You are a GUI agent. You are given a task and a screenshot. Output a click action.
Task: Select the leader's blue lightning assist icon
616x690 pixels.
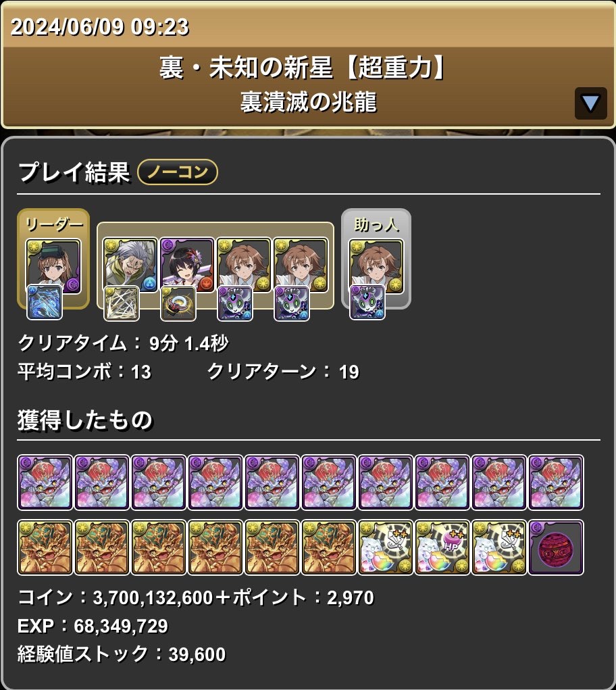click(45, 302)
